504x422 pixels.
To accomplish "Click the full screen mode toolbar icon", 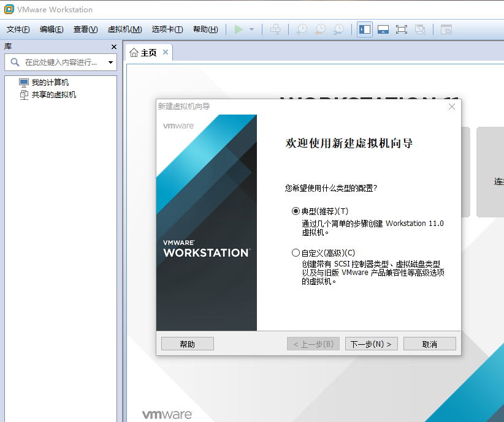I will 402,29.
